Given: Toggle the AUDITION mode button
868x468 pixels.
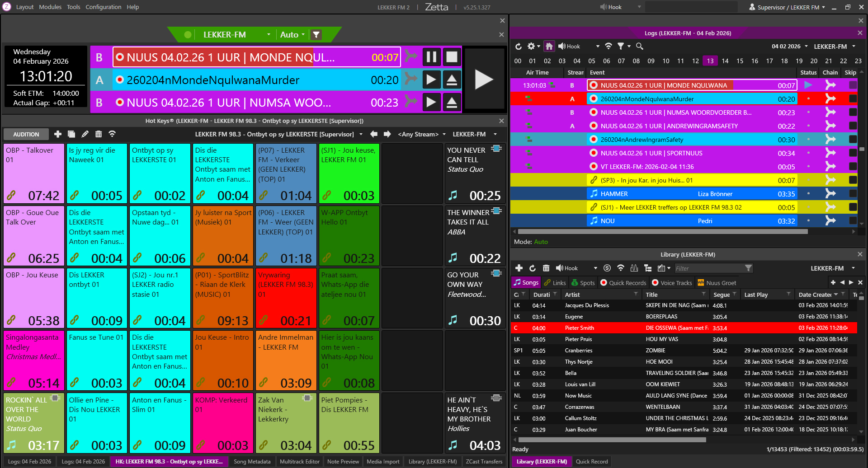Looking at the screenshot, I should point(26,134).
